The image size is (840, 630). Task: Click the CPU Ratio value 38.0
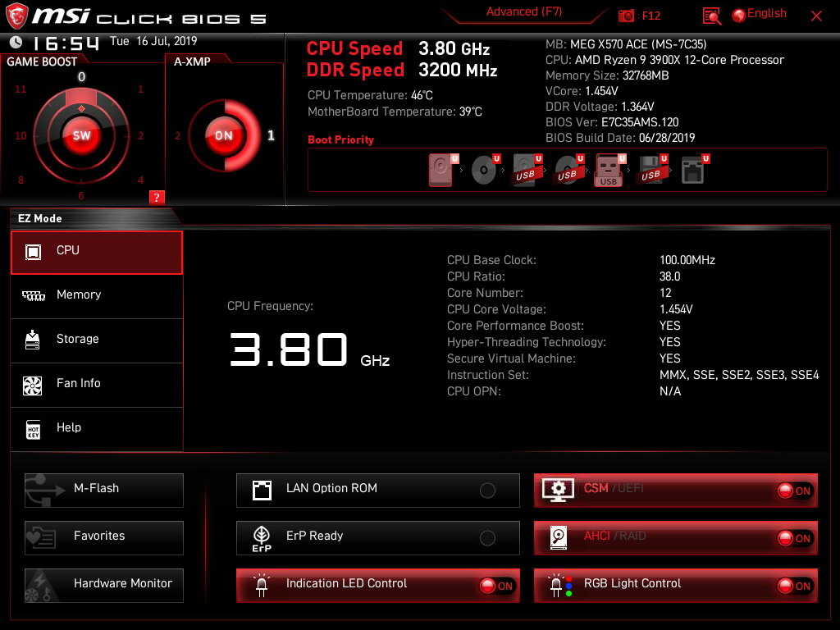[669, 276]
